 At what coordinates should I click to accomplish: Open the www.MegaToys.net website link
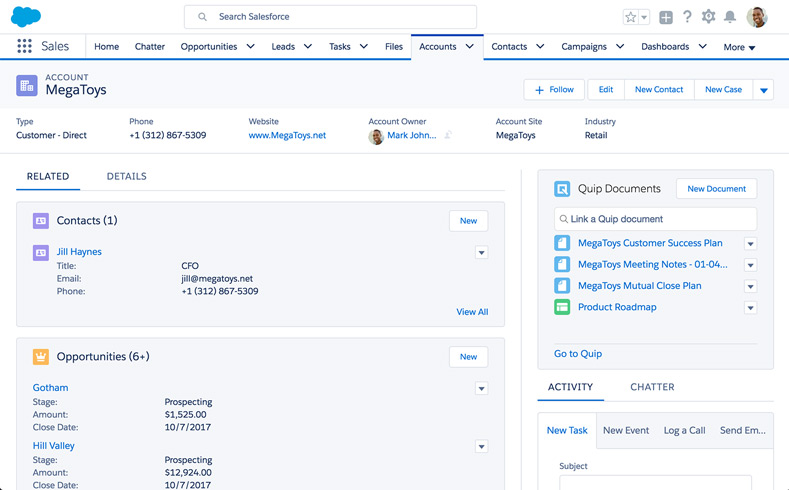point(287,135)
